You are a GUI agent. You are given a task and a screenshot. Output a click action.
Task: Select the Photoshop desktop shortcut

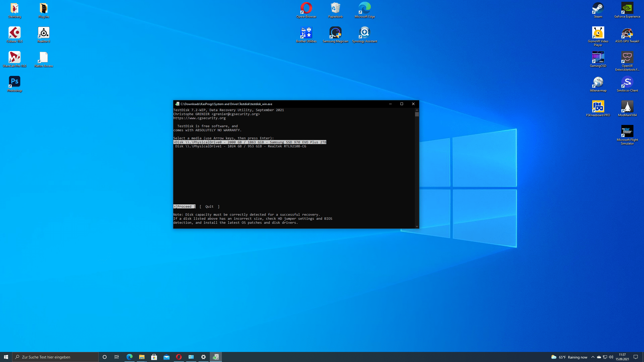[x=15, y=84]
